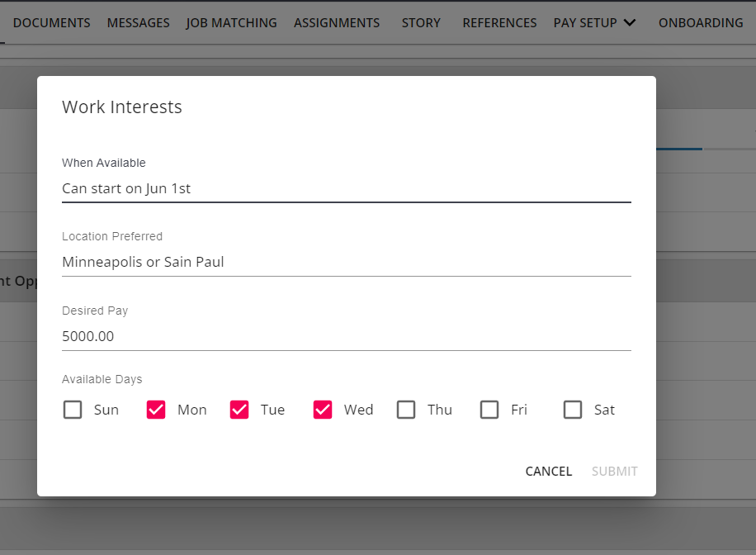Edit the Location Preferred field
This screenshot has height=555, width=756.
(x=347, y=262)
